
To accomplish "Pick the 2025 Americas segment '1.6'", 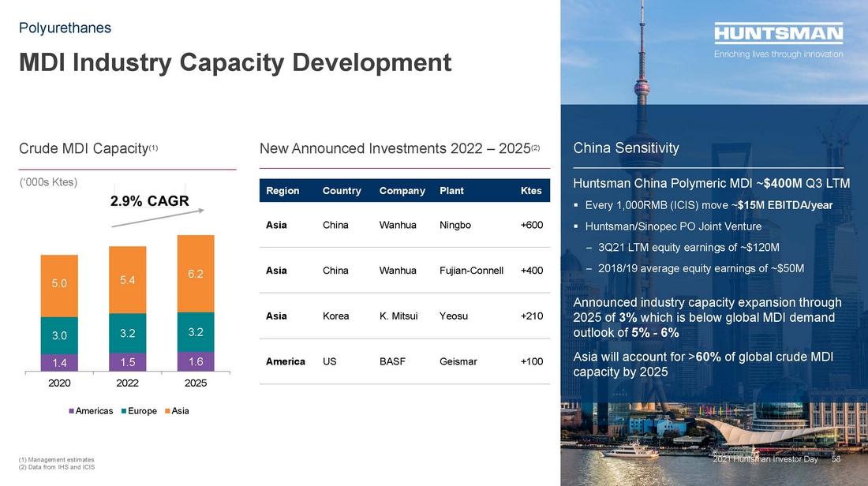I will [196, 361].
